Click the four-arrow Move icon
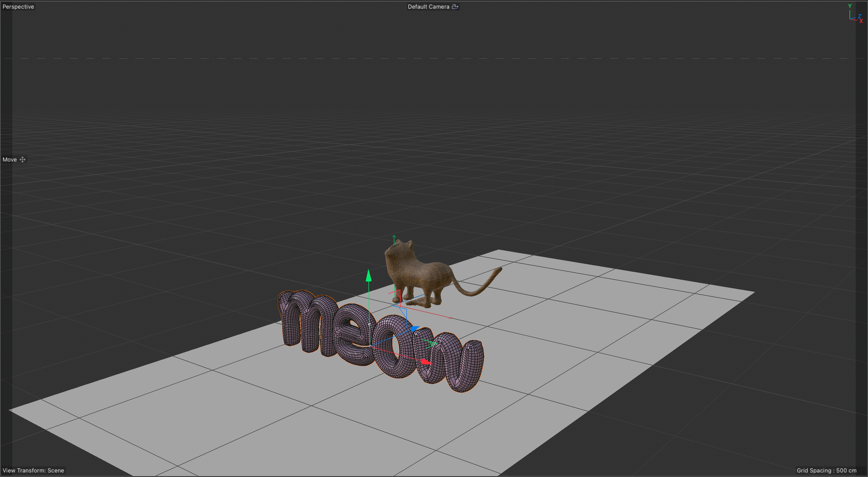 [x=23, y=160]
